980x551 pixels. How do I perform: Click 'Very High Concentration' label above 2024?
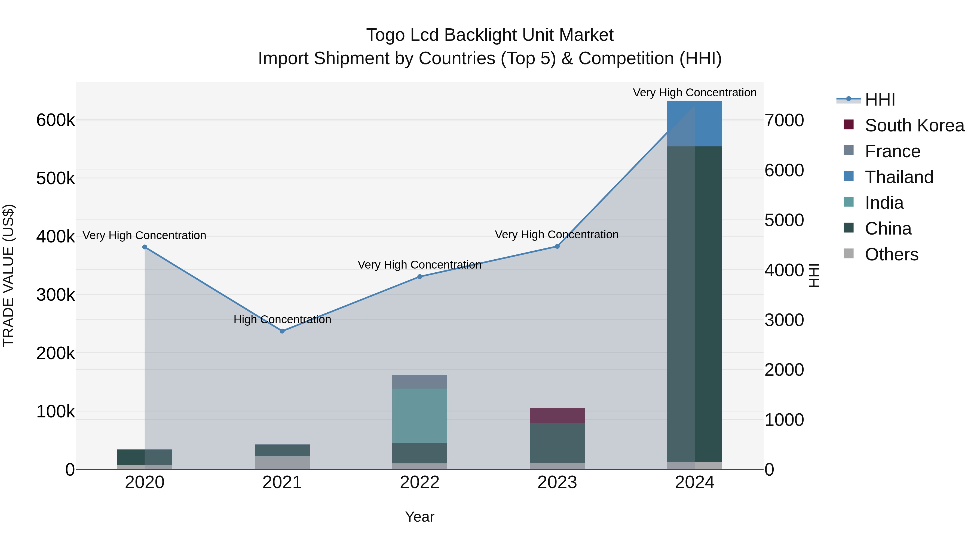pos(695,93)
